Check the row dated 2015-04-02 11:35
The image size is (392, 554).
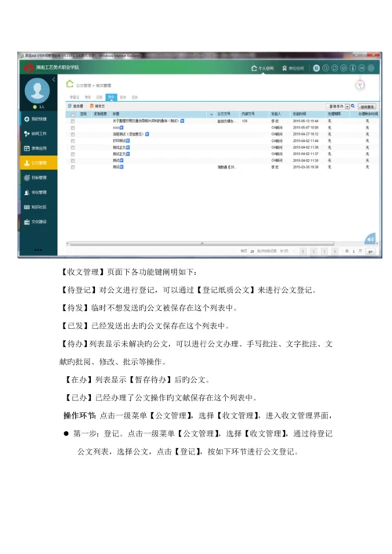(73, 161)
